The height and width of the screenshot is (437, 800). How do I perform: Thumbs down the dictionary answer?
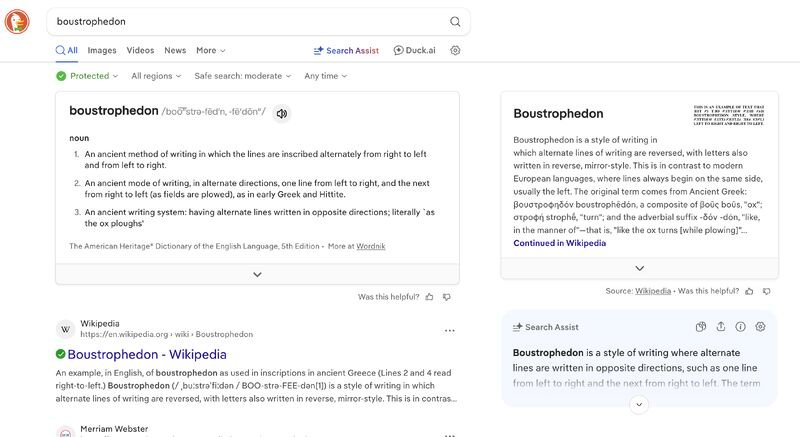[x=447, y=297]
